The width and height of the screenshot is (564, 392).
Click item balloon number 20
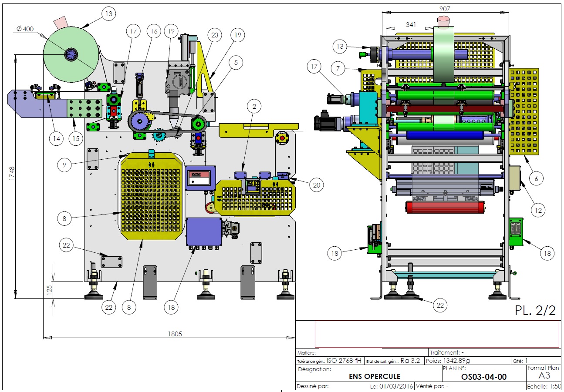317,185
